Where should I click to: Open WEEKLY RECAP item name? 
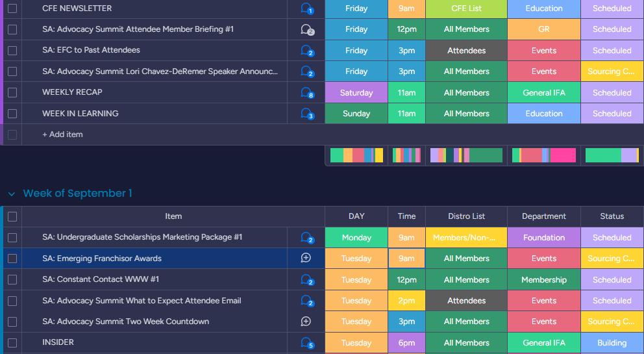point(72,92)
